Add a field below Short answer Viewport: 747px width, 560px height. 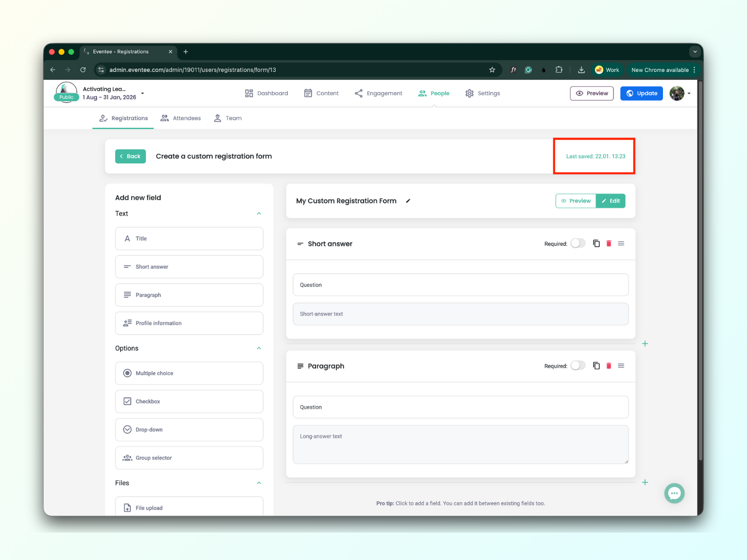pos(645,343)
